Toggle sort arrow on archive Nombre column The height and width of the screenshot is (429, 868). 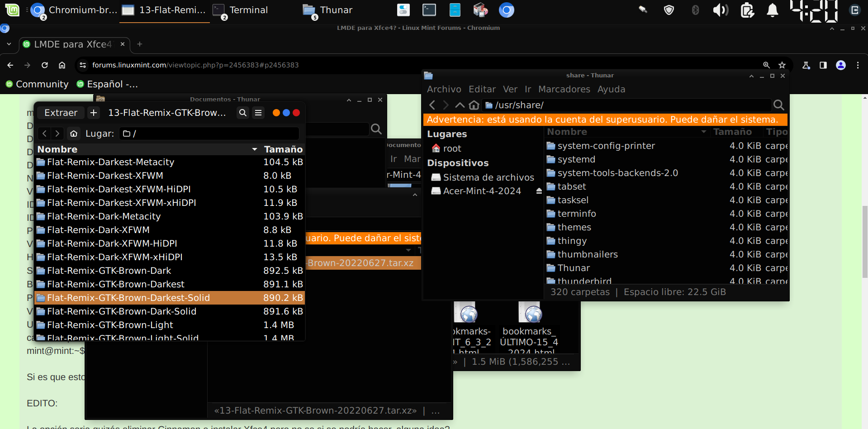pos(255,149)
